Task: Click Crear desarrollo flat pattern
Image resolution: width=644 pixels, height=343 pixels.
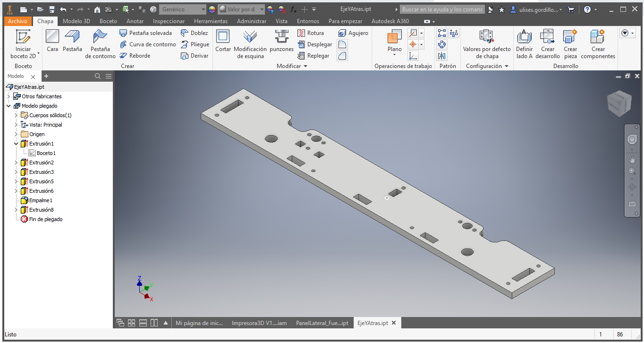Action: point(548,44)
